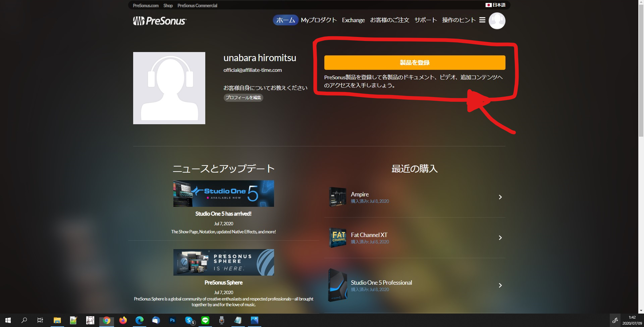This screenshot has width=644, height=327.
Task: Open the 操作のヒント menu item
Action: click(x=459, y=20)
